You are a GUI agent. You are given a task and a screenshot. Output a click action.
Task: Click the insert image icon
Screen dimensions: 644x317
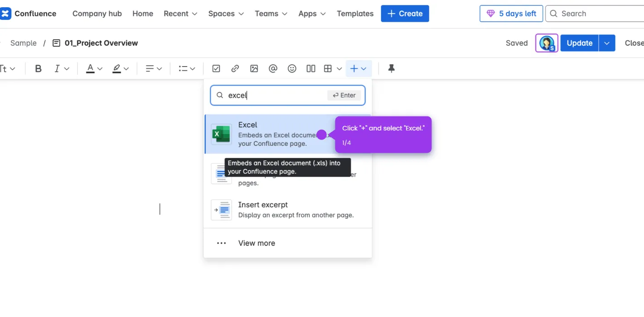pyautogui.click(x=254, y=68)
